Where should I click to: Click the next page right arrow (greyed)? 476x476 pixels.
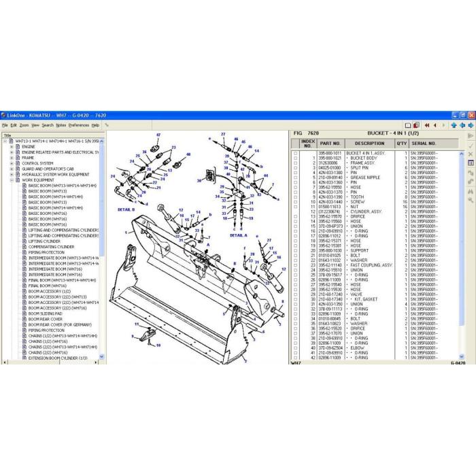[x=443, y=125]
